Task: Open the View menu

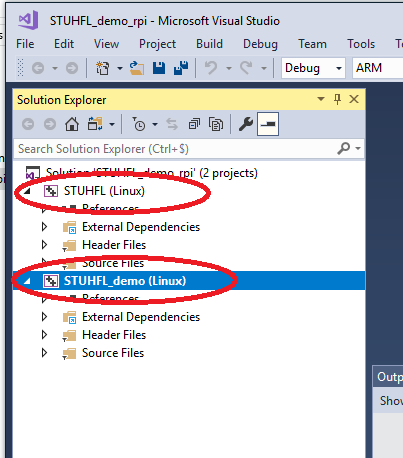Action: (x=106, y=44)
